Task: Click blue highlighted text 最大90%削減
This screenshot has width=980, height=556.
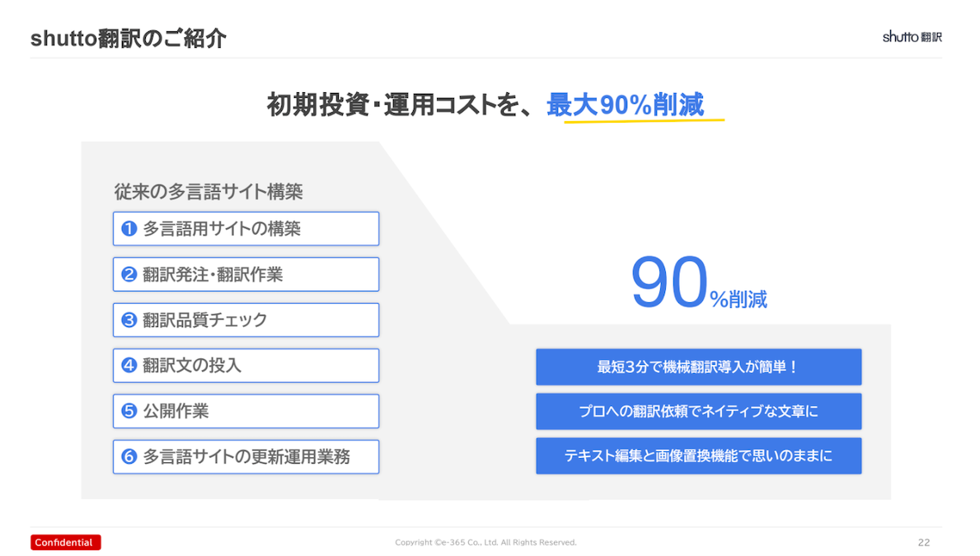Action: coord(625,105)
